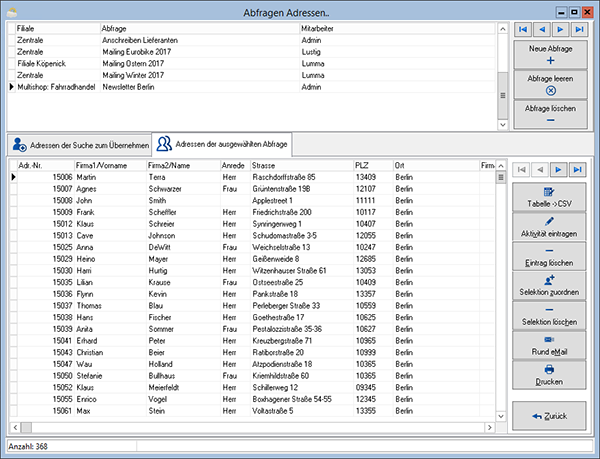Sort by PLZ column header

tap(373, 165)
